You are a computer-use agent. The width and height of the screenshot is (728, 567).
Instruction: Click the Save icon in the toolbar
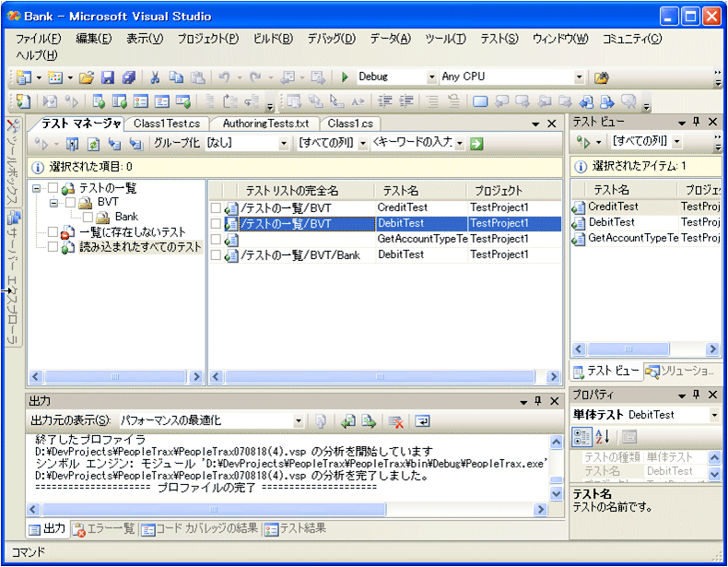pos(108,77)
